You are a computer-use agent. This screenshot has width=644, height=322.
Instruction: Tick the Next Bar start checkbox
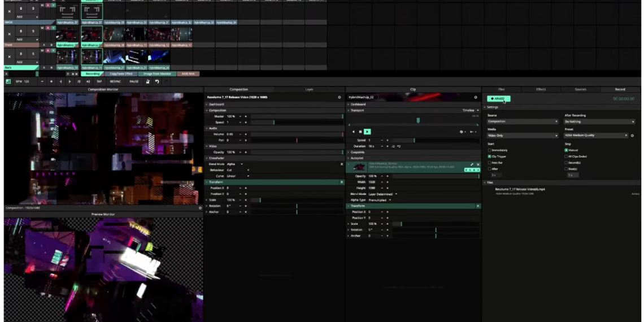pyautogui.click(x=489, y=163)
